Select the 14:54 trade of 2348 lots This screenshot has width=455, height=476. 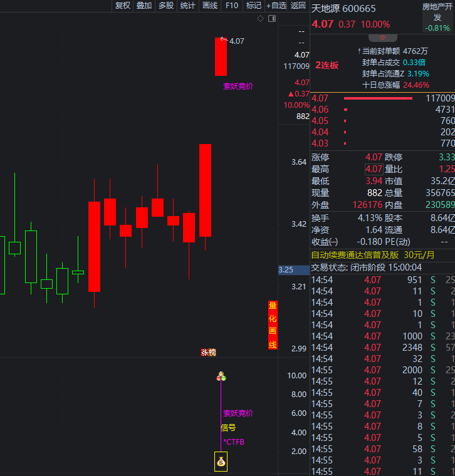pyautogui.click(x=383, y=347)
